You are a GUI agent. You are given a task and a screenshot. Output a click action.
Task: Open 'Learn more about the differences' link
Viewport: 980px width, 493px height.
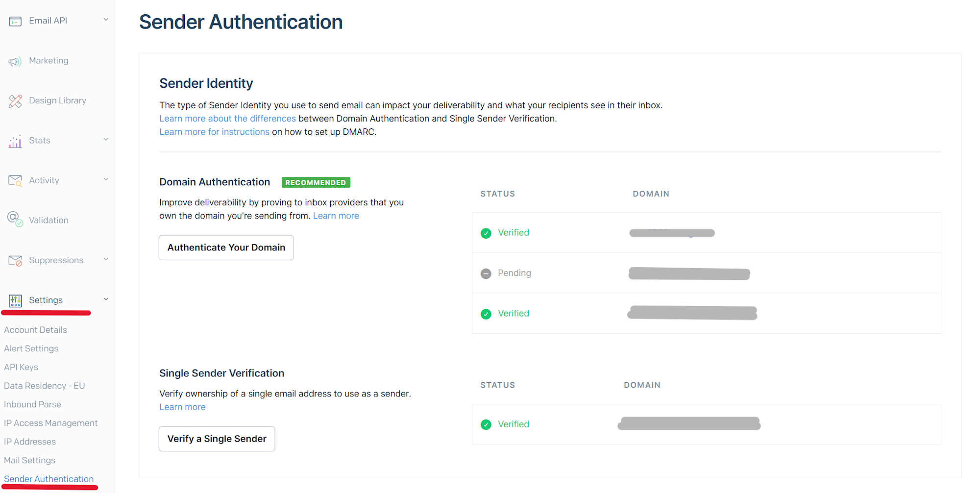tap(227, 119)
